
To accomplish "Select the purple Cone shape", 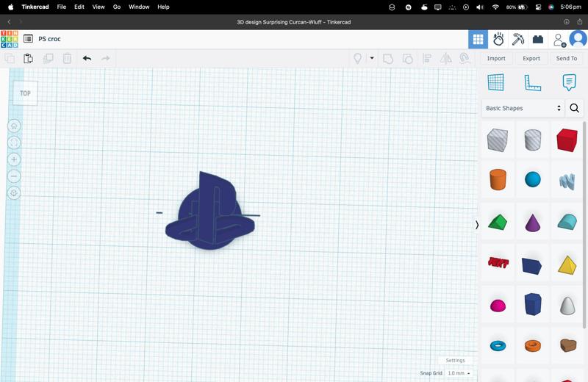I will (532, 223).
